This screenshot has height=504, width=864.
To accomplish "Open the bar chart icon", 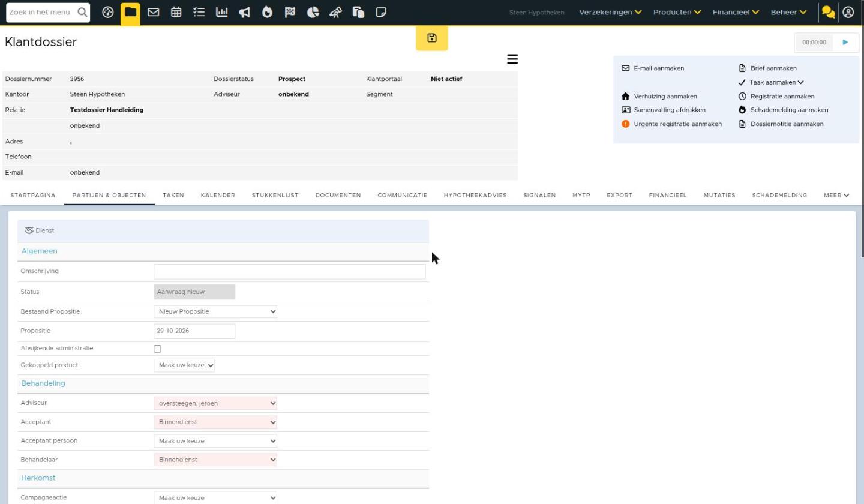I will coord(221,12).
